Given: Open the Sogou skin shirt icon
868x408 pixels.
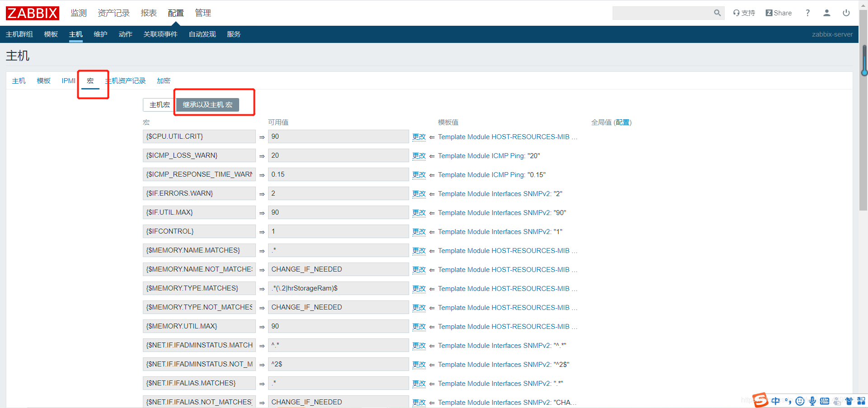Looking at the screenshot, I should (849, 401).
